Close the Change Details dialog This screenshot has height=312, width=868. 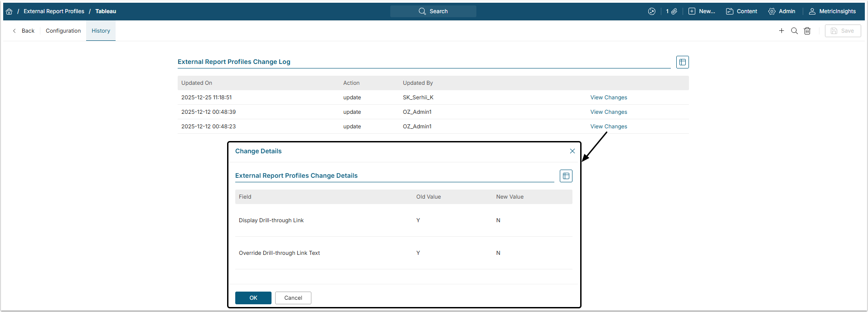572,151
